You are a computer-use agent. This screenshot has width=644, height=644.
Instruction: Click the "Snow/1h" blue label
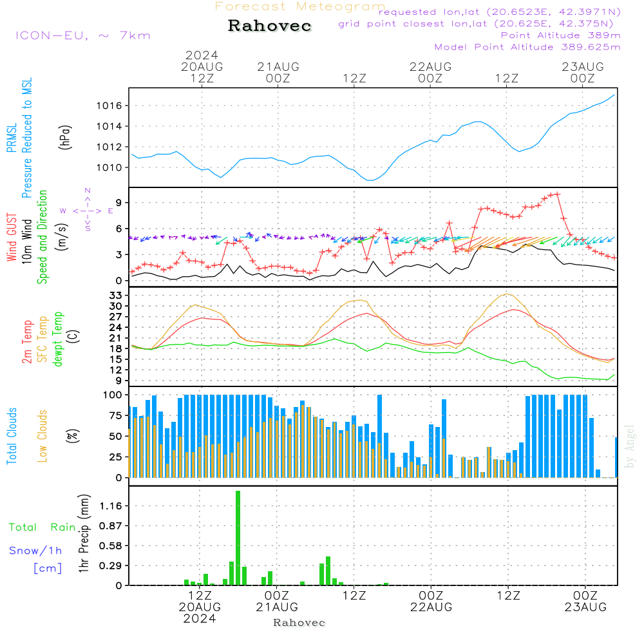coord(35,551)
